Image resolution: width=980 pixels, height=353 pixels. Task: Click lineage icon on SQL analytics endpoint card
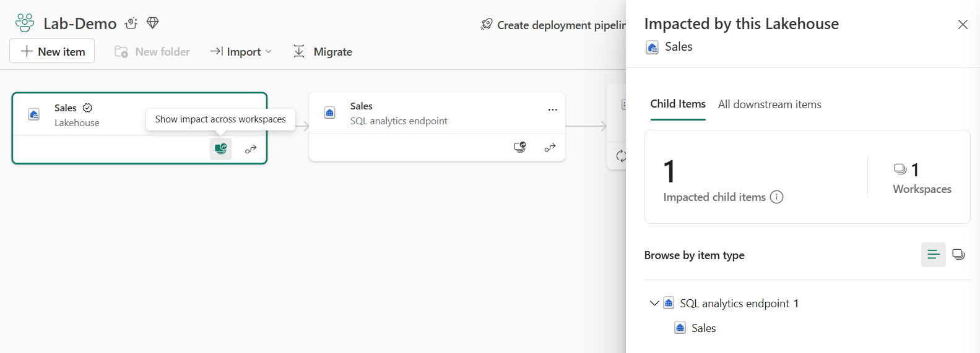point(550,148)
